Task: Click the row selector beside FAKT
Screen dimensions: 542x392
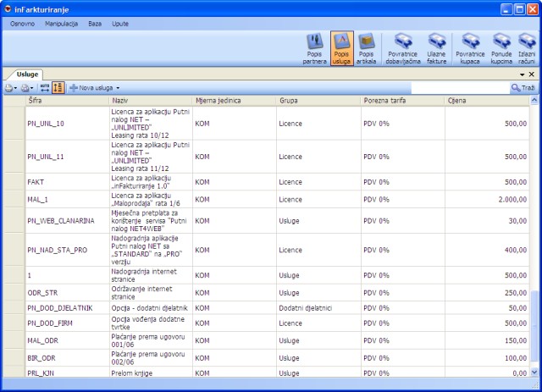Action: [x=14, y=182]
